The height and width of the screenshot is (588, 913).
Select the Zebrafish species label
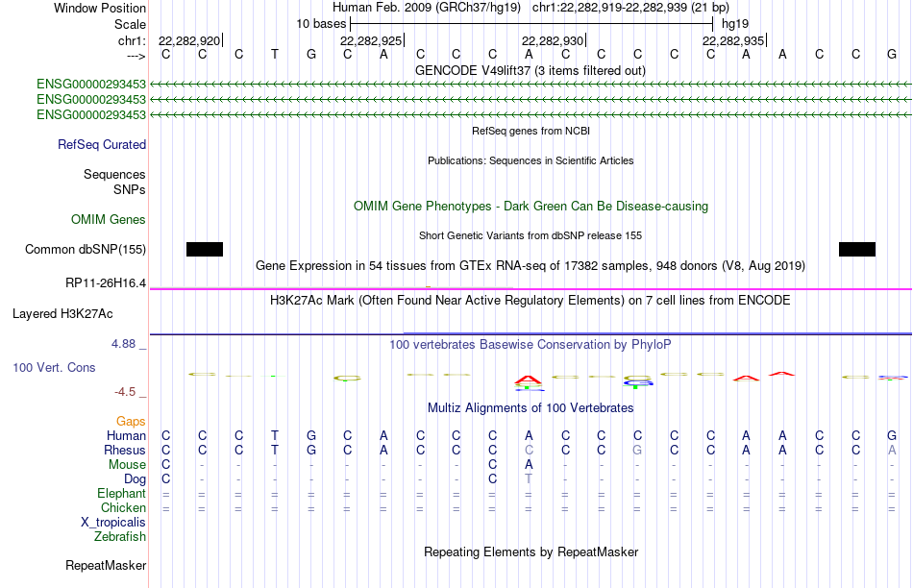tap(120, 537)
